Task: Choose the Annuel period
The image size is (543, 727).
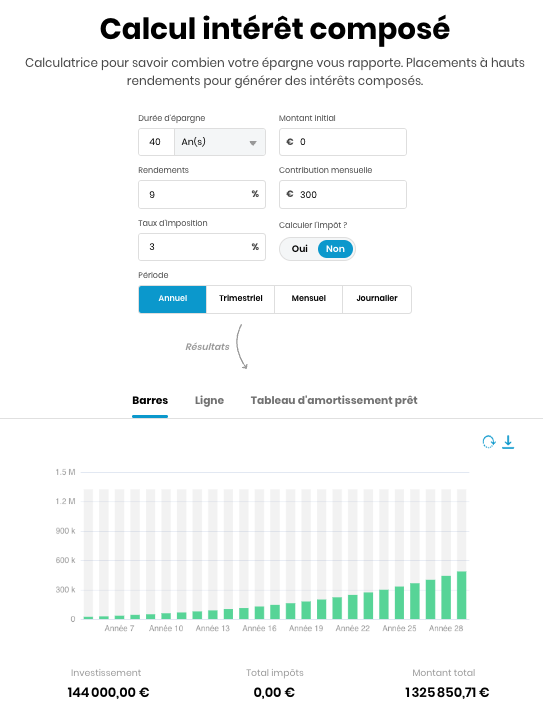Action: pyautogui.click(x=172, y=299)
